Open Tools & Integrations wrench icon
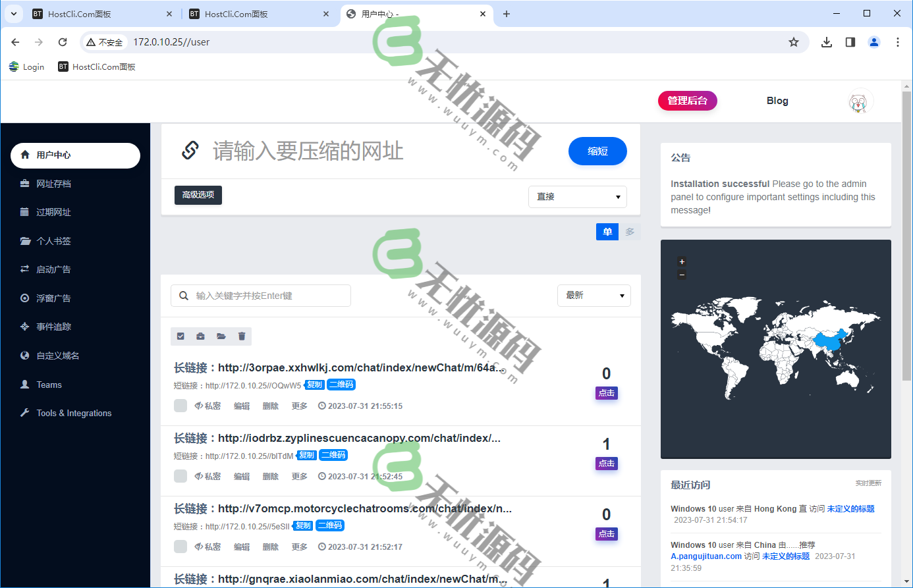This screenshot has width=913, height=588. (x=24, y=413)
